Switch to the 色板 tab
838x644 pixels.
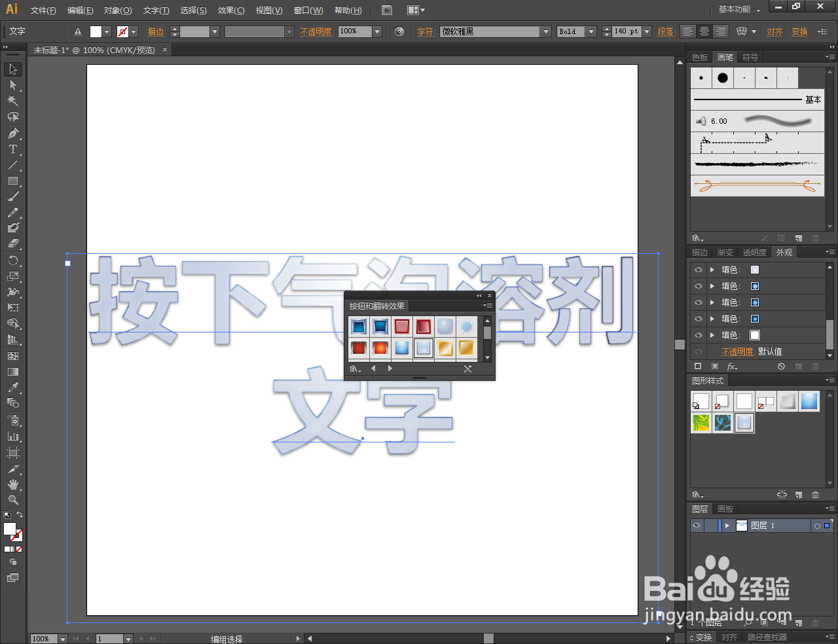point(700,58)
